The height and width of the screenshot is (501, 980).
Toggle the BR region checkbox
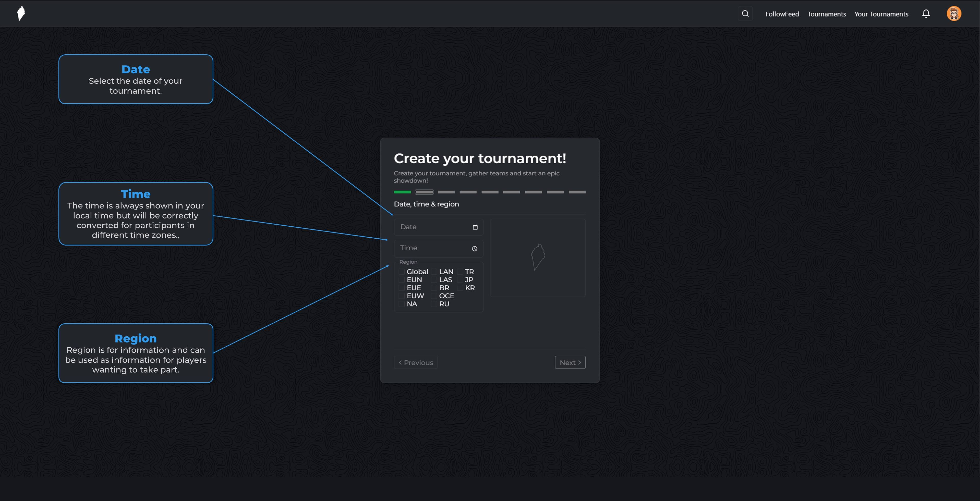[x=434, y=288]
